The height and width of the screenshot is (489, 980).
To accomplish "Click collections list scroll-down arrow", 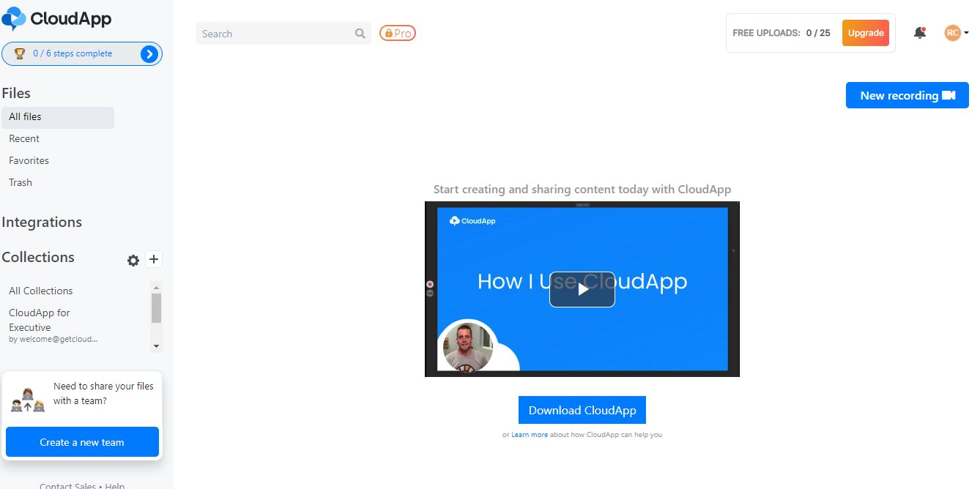I will tap(156, 346).
